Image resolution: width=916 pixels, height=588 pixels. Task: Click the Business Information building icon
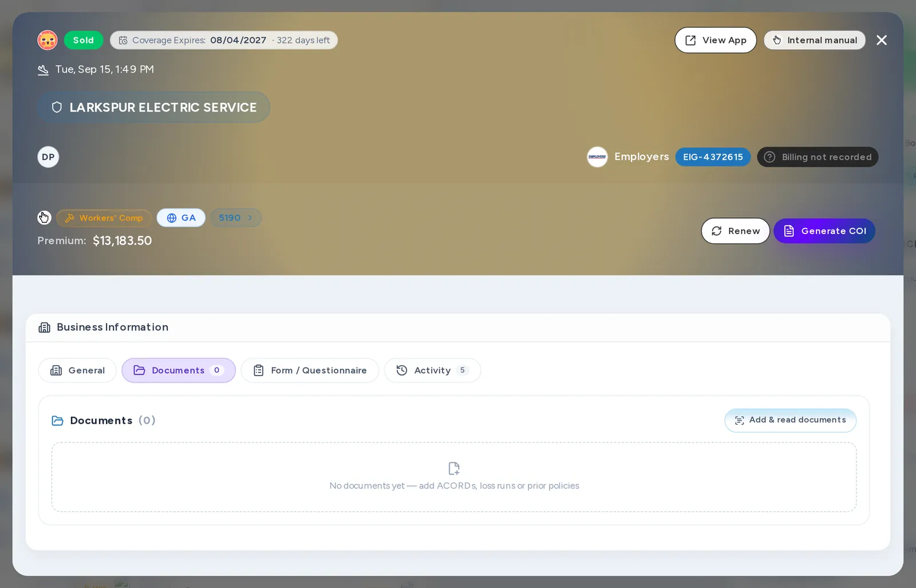44,327
